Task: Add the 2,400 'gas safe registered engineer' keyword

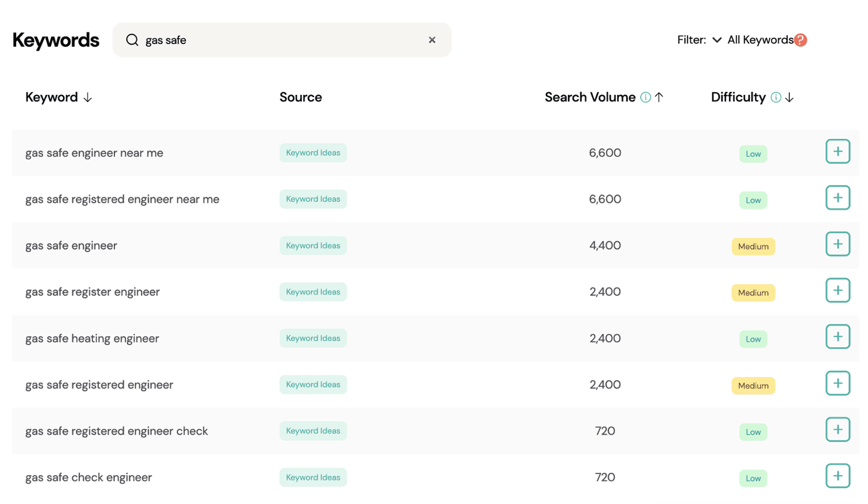Action: point(838,383)
